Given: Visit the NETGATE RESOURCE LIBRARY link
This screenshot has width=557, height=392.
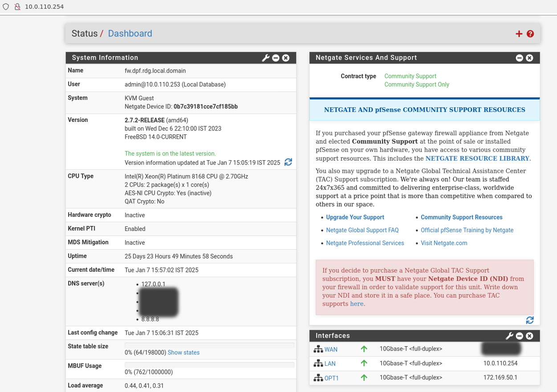Looking at the screenshot, I should (477, 158).
